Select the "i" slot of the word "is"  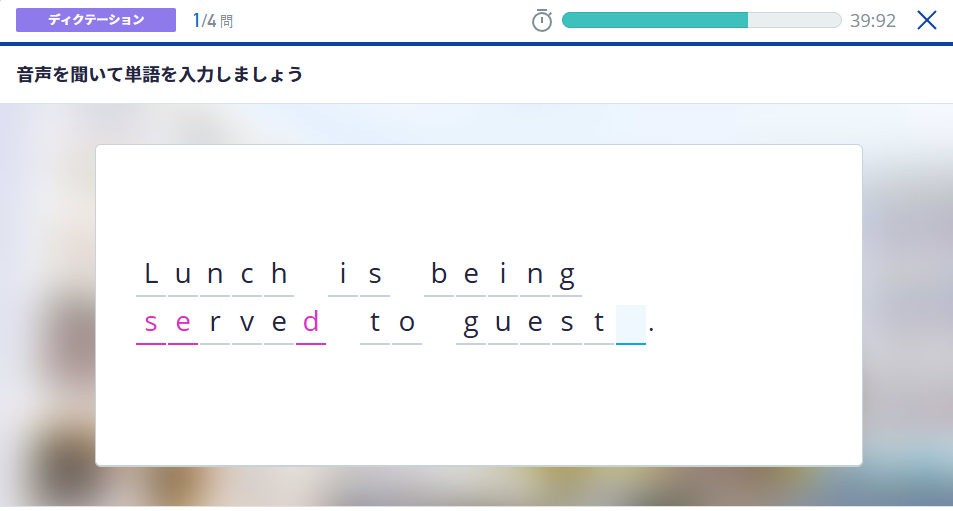pyautogui.click(x=343, y=275)
